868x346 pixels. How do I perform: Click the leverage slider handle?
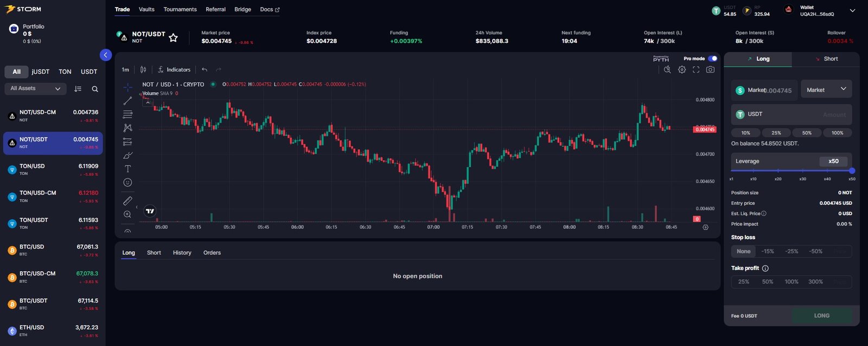click(852, 171)
